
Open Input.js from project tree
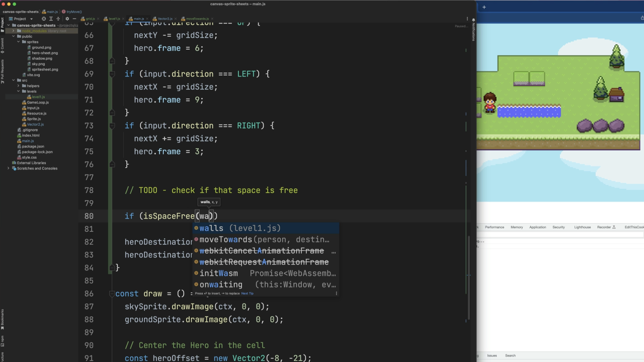pos(33,108)
